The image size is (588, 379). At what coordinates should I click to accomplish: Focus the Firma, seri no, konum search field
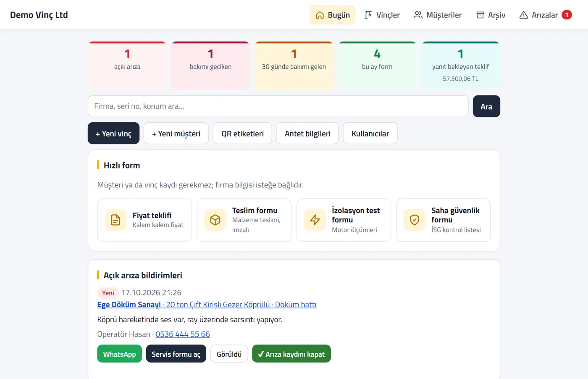(278, 106)
